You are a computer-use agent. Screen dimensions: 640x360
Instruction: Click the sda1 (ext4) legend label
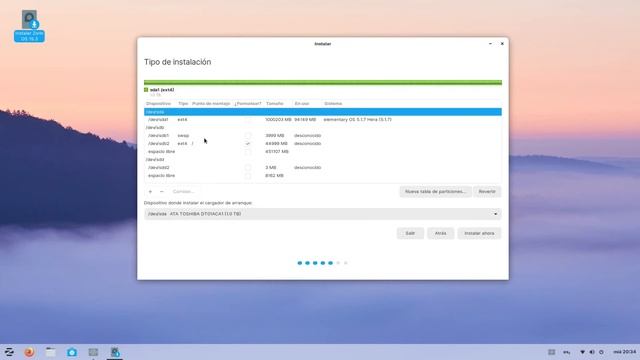coord(162,90)
